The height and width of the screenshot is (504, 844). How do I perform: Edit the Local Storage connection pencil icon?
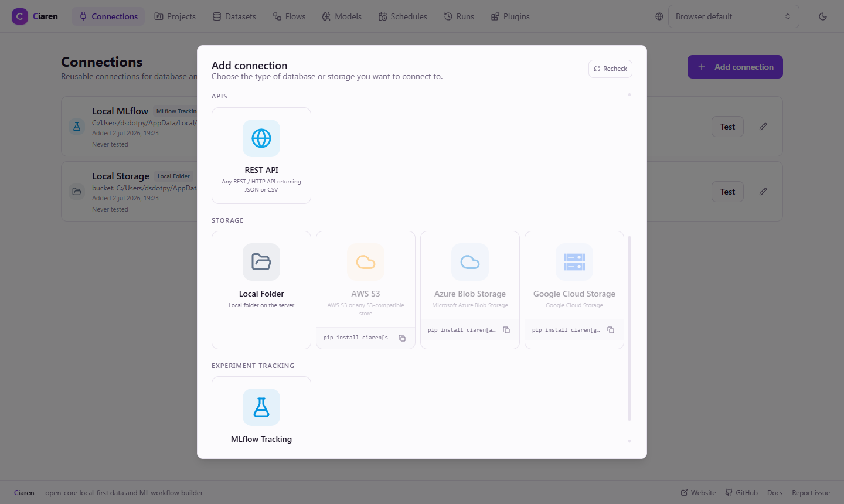(763, 192)
